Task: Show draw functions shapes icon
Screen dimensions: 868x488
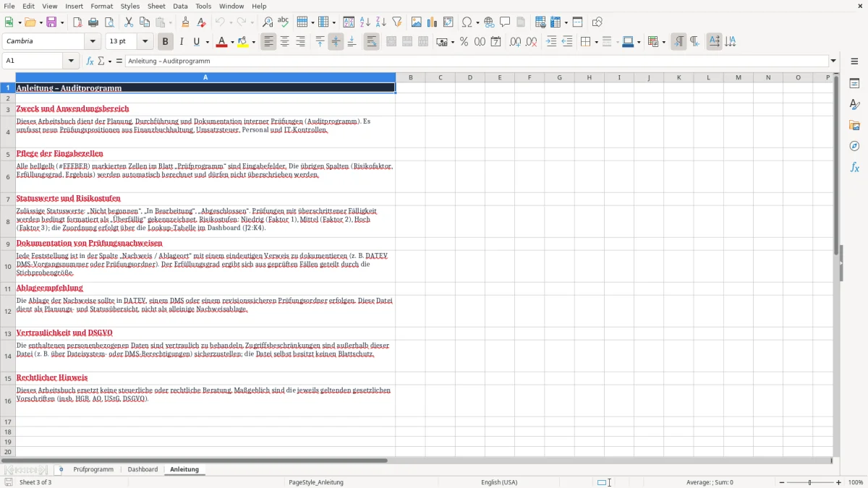Action: tap(597, 22)
